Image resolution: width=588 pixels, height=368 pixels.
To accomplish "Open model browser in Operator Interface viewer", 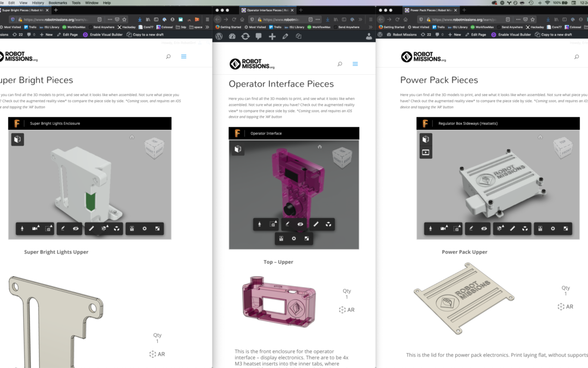I will point(238,149).
